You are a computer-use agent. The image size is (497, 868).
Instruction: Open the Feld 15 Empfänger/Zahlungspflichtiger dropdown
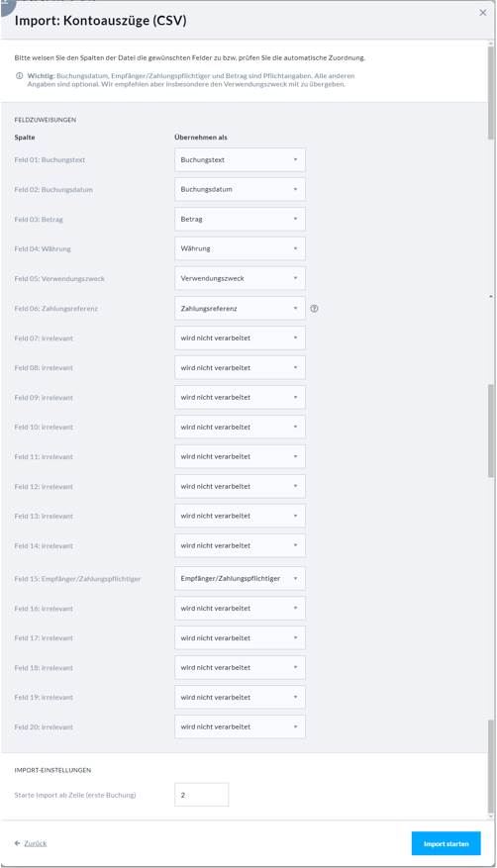240,578
